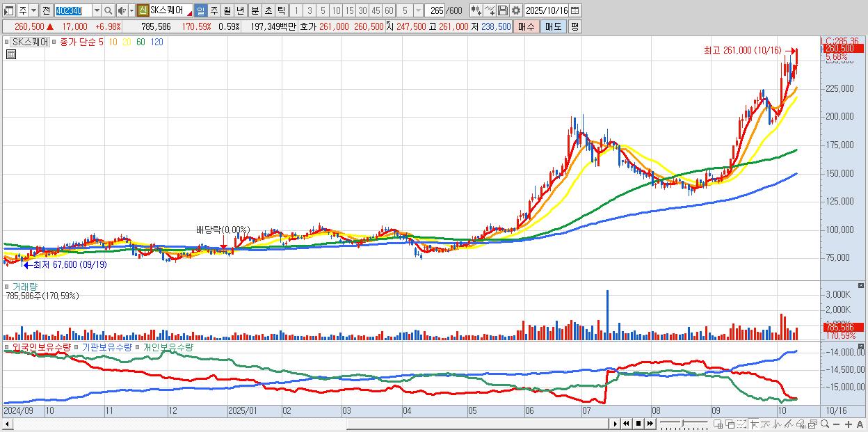This screenshot has width=868, height=432.
Task: Click the crosshair axis icon in bottom toolbar
Action: [x=754, y=424]
